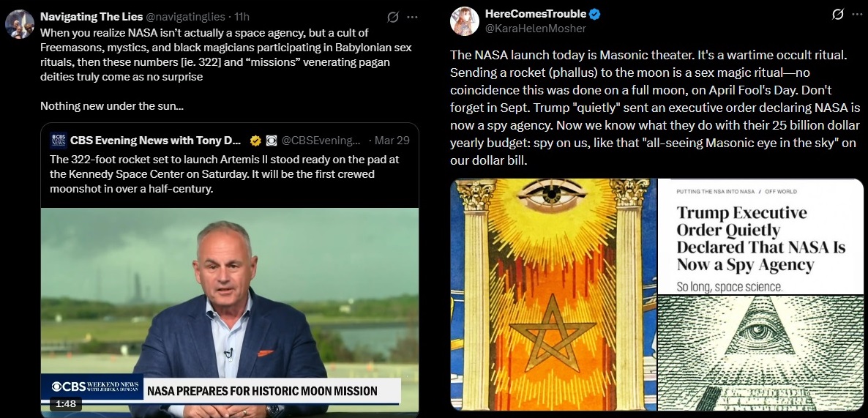Click the 11h timestamp on the post
868x418 pixels.
(242, 17)
